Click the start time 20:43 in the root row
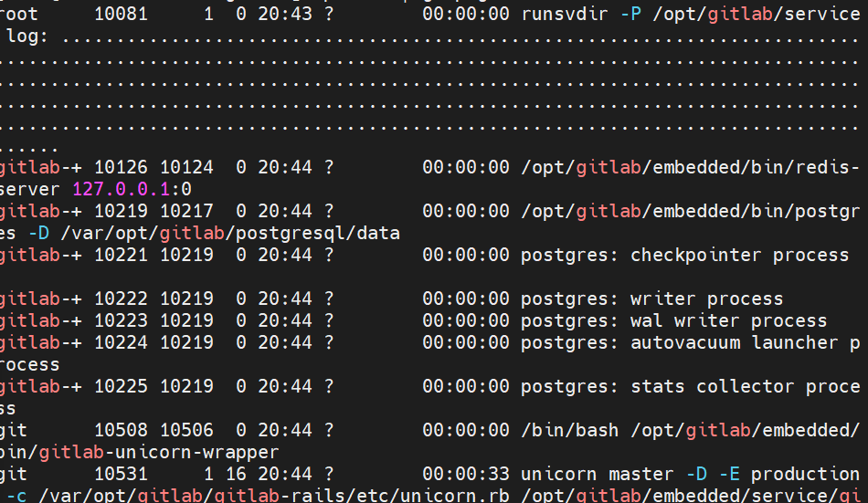This screenshot has height=503, width=868. (285, 14)
